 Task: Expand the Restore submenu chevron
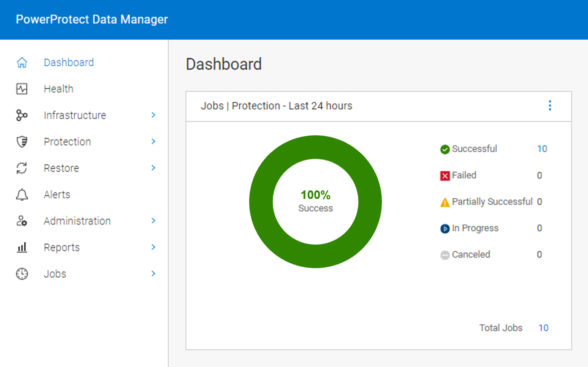coord(153,168)
